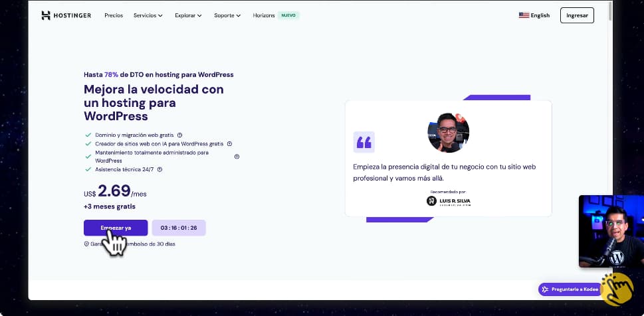Open info tooltip for Asistencia técnica 24/7

pyautogui.click(x=160, y=169)
